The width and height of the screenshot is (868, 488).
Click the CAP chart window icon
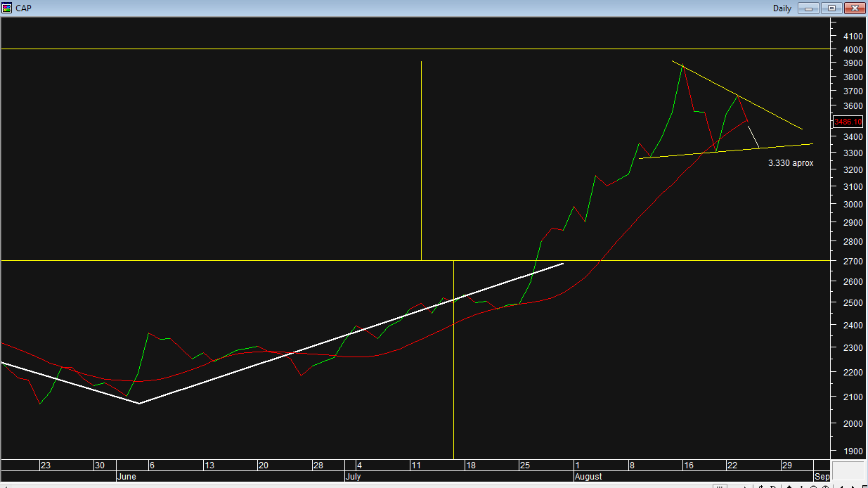click(x=7, y=8)
